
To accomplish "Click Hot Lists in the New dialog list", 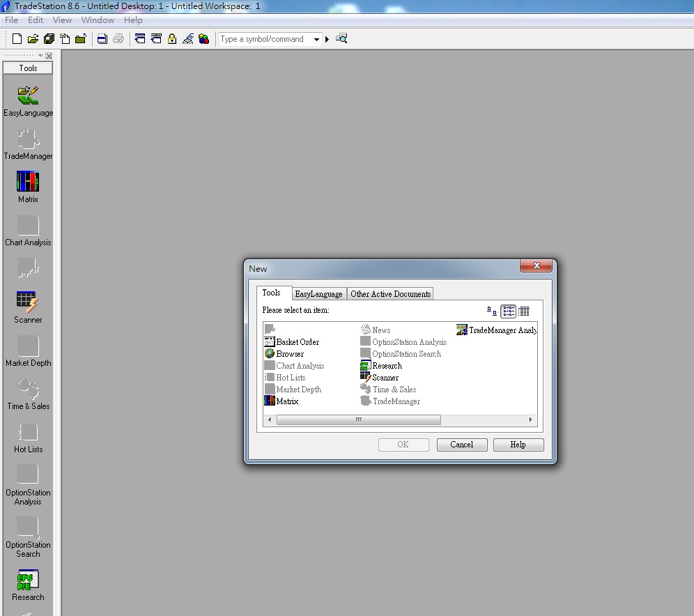I will tap(285, 378).
